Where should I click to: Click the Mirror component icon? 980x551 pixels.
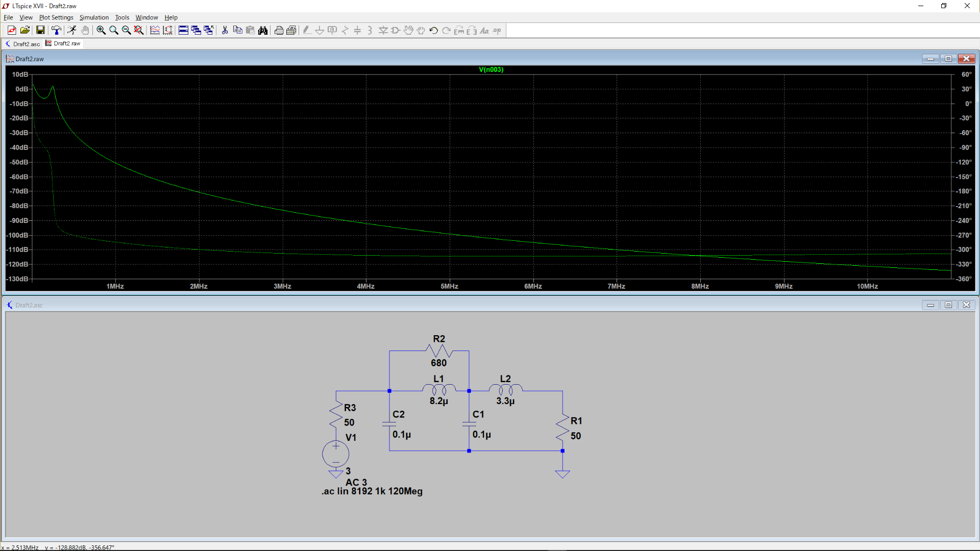472,31
